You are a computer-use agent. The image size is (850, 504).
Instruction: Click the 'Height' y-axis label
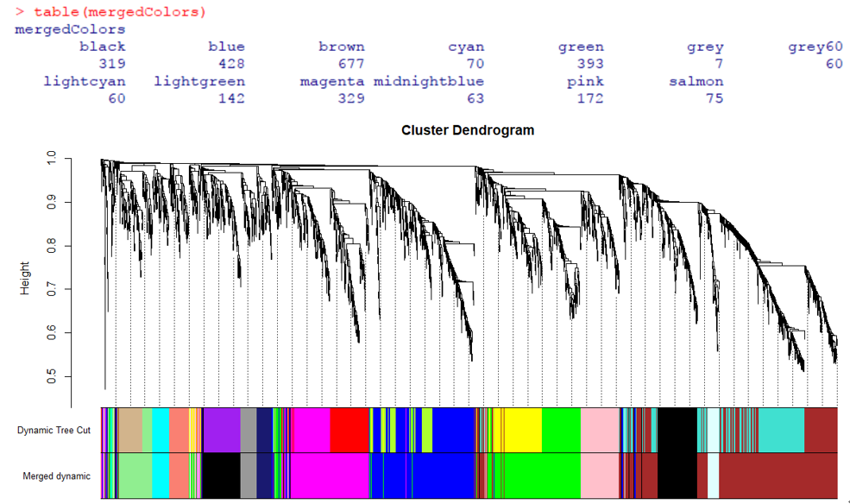25,279
